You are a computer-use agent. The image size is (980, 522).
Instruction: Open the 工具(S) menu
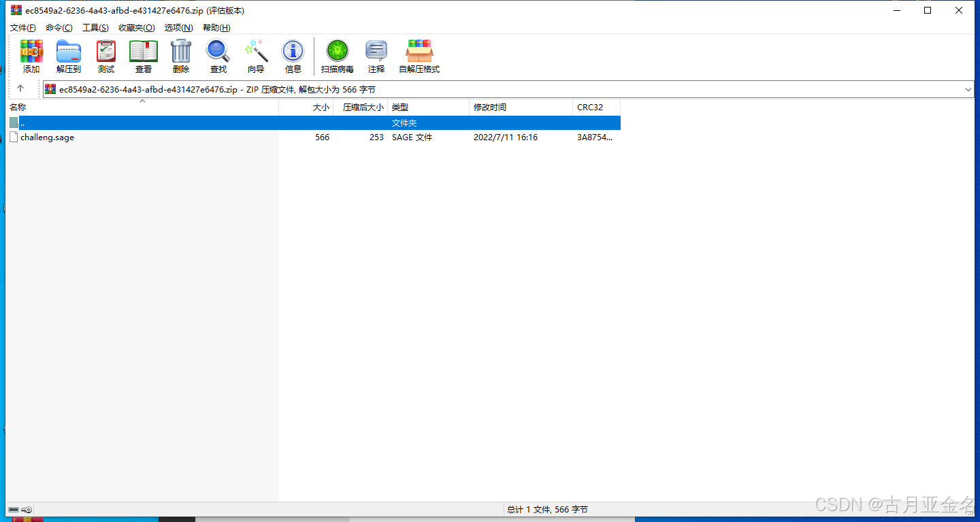point(95,27)
